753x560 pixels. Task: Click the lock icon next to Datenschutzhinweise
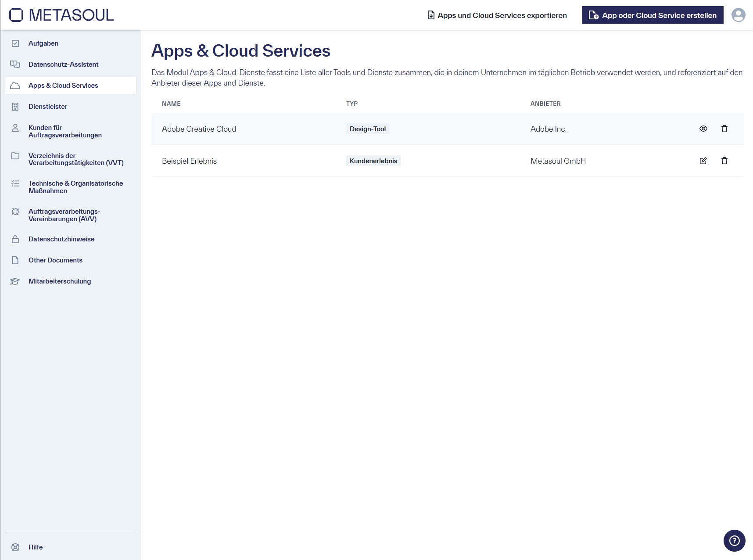tap(15, 239)
